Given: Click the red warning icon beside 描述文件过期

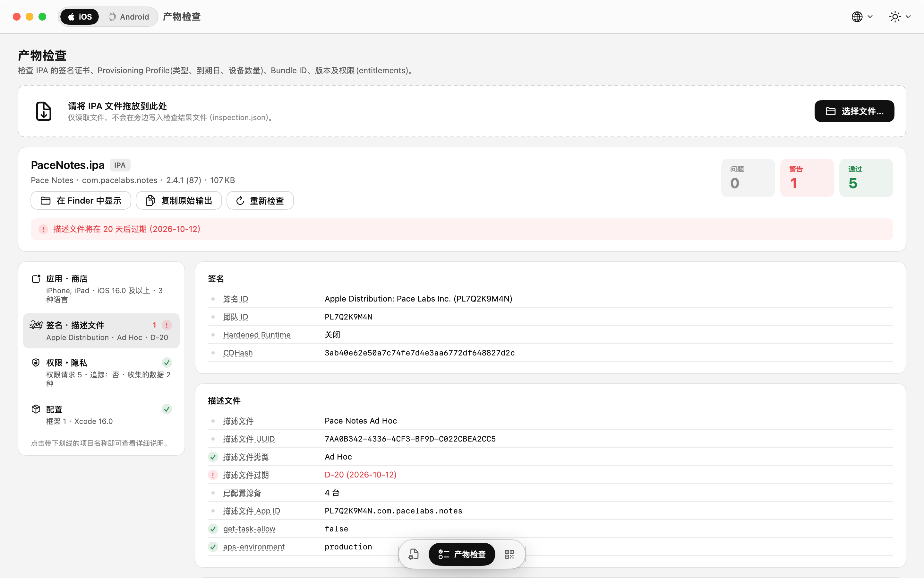Looking at the screenshot, I should click(x=213, y=475).
